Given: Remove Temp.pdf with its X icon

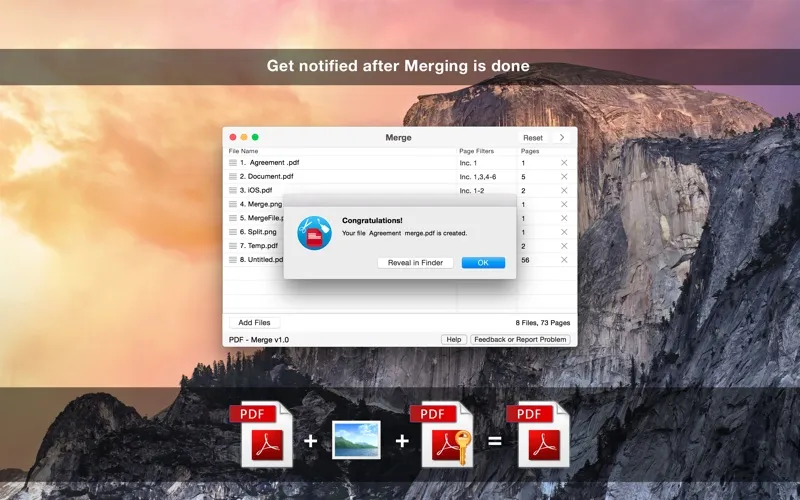Looking at the screenshot, I should tap(564, 246).
